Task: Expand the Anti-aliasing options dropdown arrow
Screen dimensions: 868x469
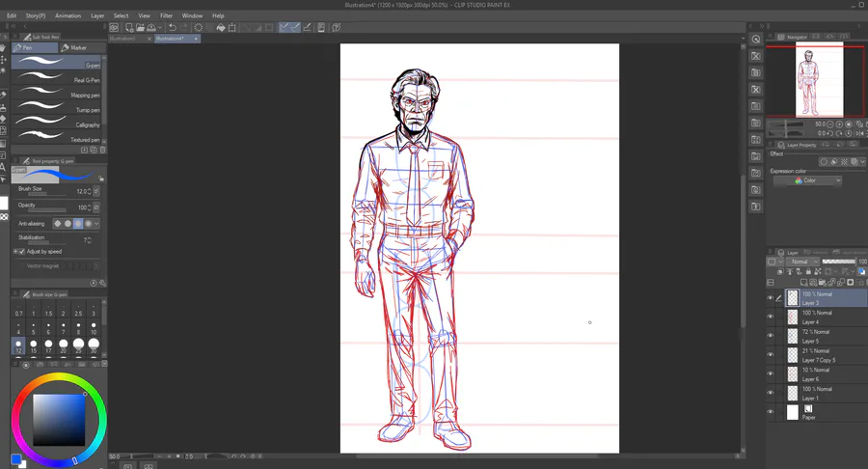Action: point(96,224)
